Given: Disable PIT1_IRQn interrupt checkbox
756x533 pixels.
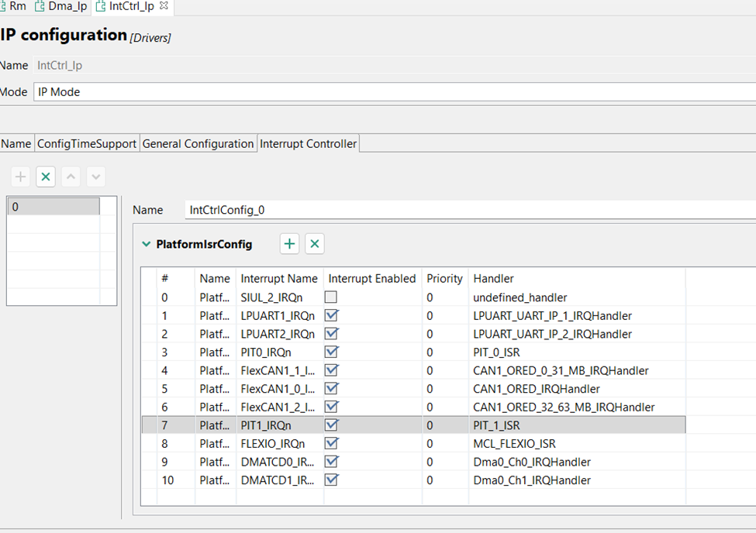Looking at the screenshot, I should tap(331, 425).
